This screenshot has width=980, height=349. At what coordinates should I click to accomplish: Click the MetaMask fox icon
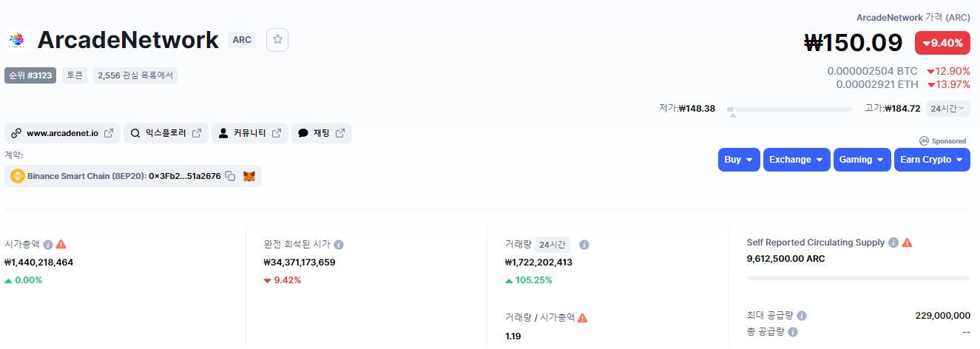[x=249, y=177]
